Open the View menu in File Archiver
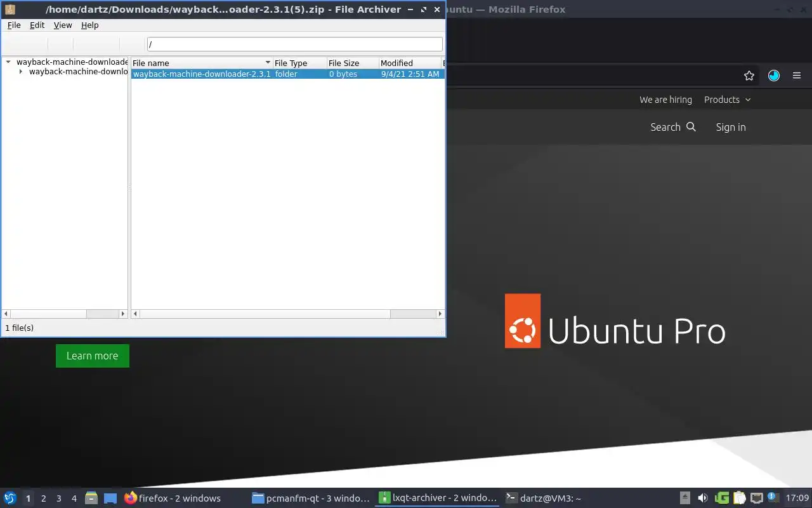 coord(63,25)
